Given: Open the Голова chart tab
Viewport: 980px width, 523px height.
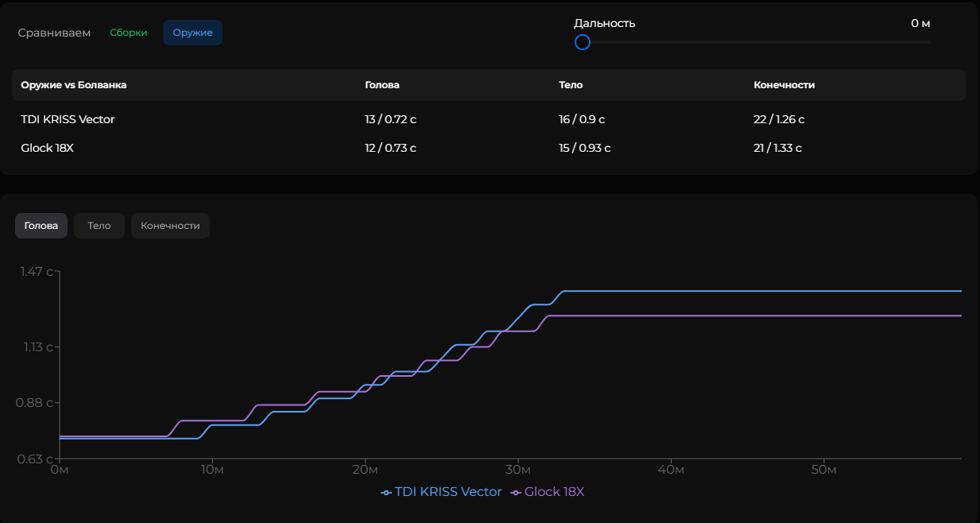Looking at the screenshot, I should tap(41, 226).
